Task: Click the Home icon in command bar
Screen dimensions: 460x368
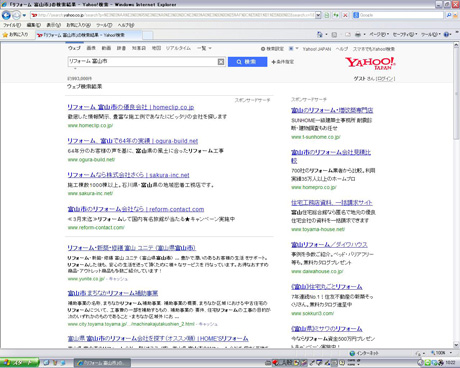Action: click(x=320, y=34)
